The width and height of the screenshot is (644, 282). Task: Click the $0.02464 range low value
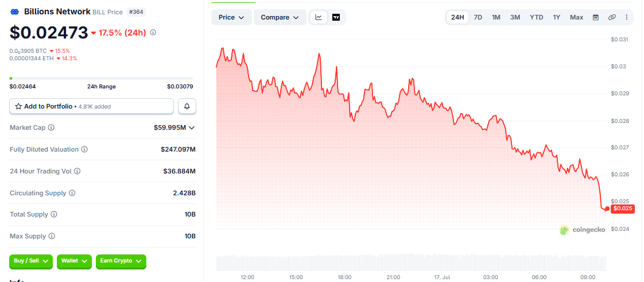(22, 87)
